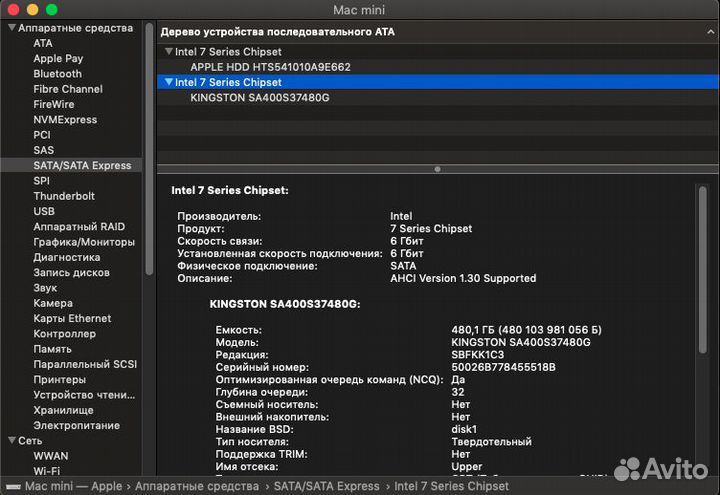Screen dimensions: 720x495
Task: Select Диагностика in the sidebar
Action: click(x=67, y=257)
